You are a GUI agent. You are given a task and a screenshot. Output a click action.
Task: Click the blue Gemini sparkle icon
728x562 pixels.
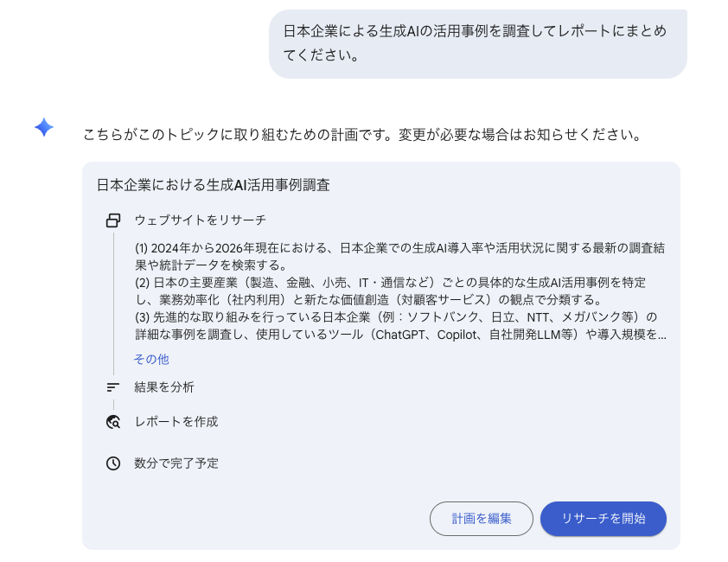coord(43,130)
